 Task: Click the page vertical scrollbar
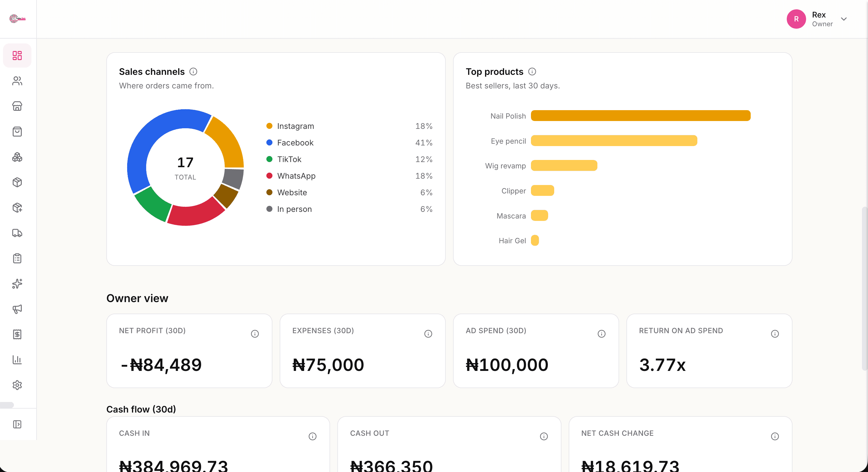click(x=864, y=289)
